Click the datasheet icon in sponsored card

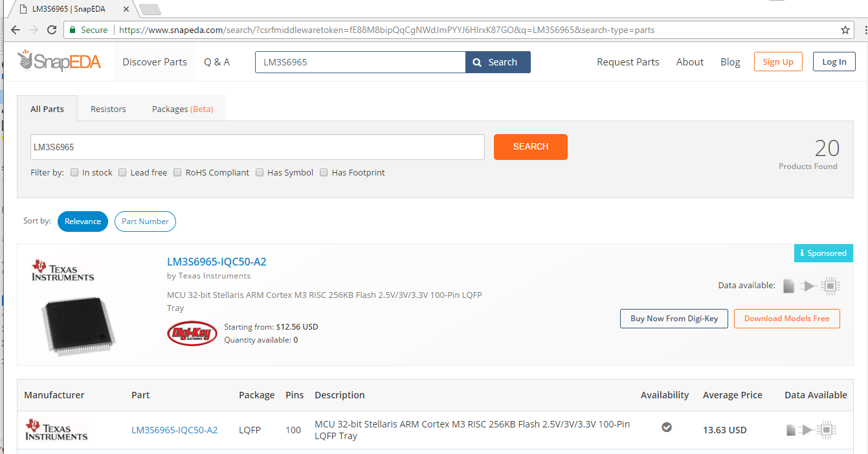[x=788, y=286]
